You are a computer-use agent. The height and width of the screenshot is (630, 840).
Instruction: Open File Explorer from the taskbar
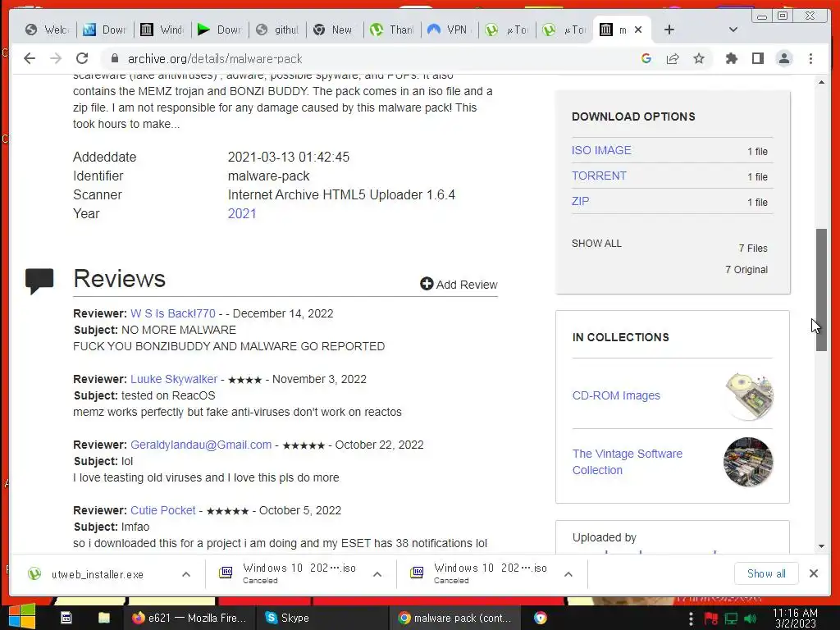coord(104,618)
